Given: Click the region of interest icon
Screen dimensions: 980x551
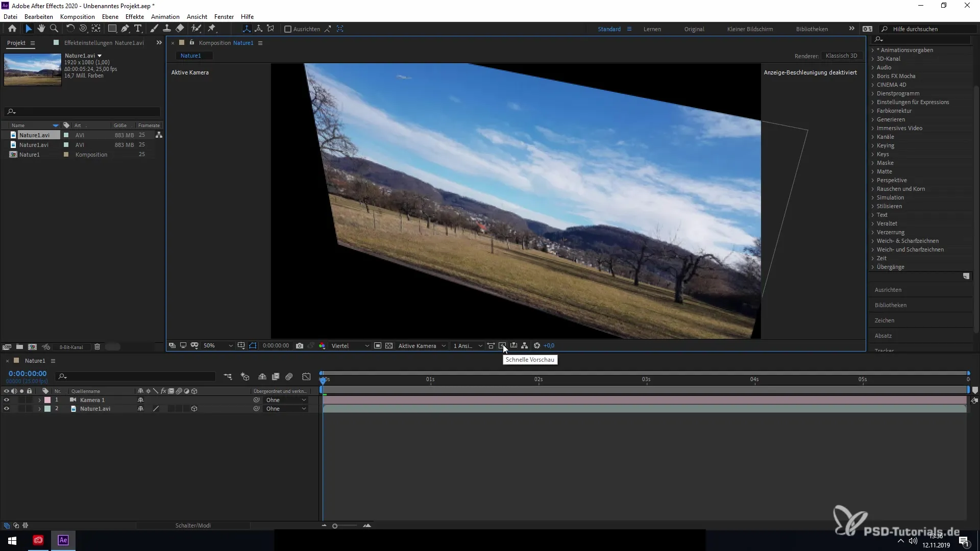Looking at the screenshot, I should (x=378, y=346).
